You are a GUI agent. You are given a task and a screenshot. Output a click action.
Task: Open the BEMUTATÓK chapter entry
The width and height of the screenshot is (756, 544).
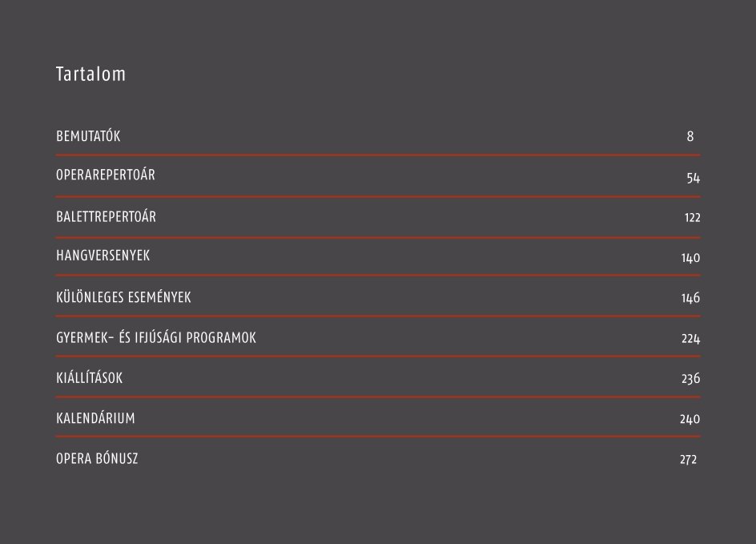[88, 135]
